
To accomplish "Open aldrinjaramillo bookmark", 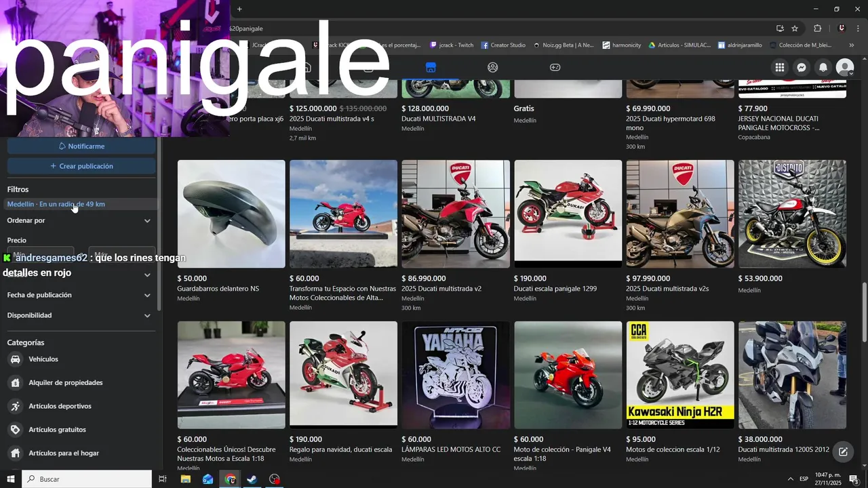I will (x=740, y=45).
